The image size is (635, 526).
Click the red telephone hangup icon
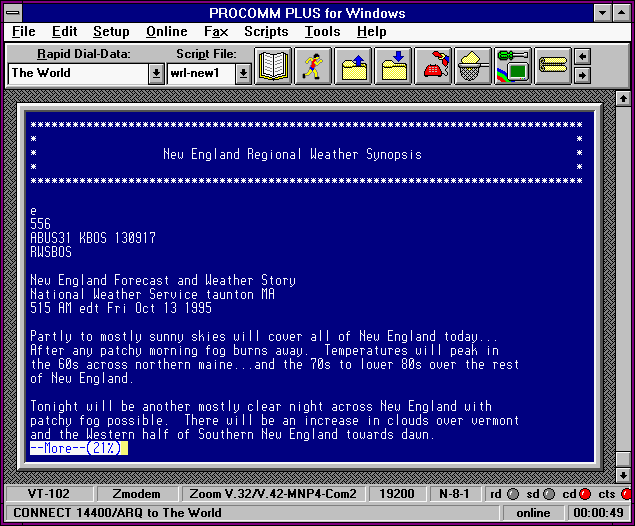(x=433, y=66)
